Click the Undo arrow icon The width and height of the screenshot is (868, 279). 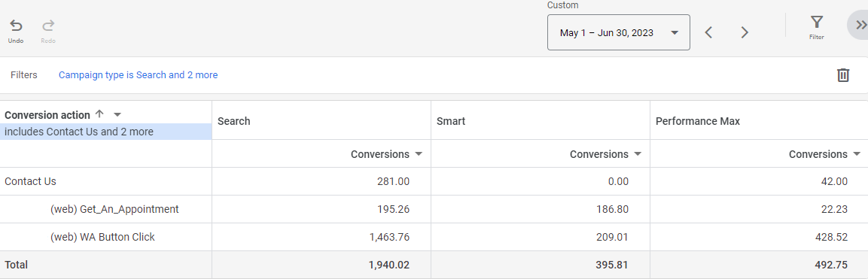[16, 26]
